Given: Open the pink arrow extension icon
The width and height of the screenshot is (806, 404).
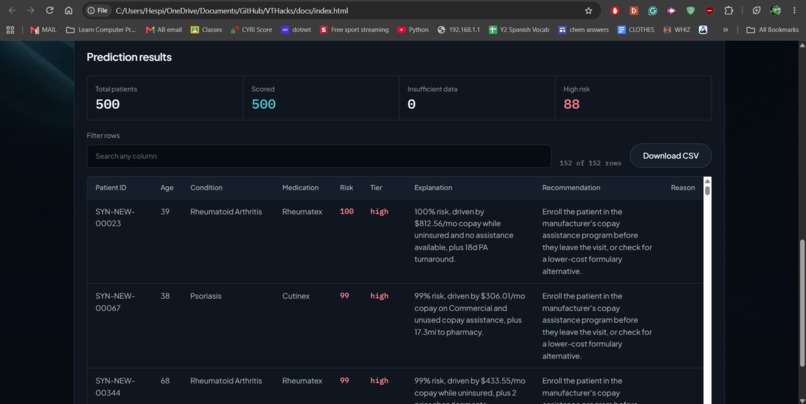Looking at the screenshot, I should click(x=671, y=10).
